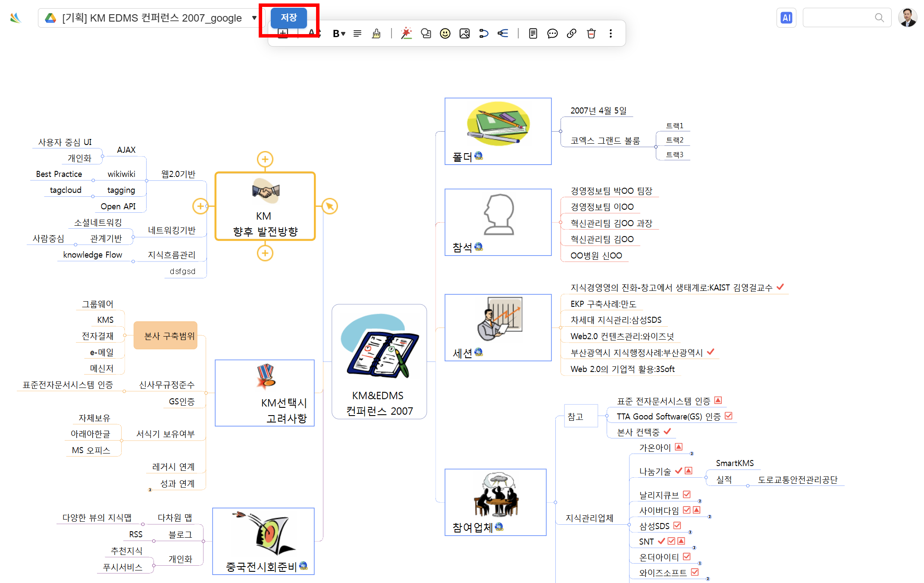Viewport: 924px width, 583px height.
Task: Change the branch layout structure icon
Action: coord(503,33)
